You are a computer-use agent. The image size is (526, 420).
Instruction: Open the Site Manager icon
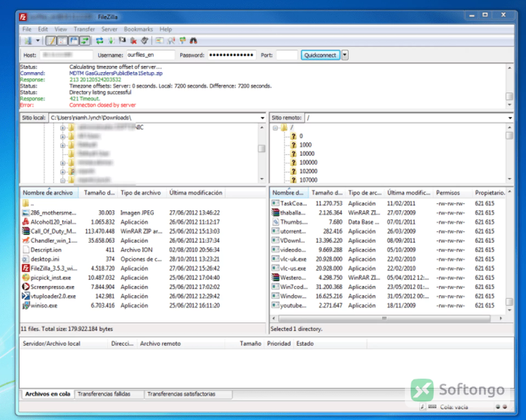28,41
